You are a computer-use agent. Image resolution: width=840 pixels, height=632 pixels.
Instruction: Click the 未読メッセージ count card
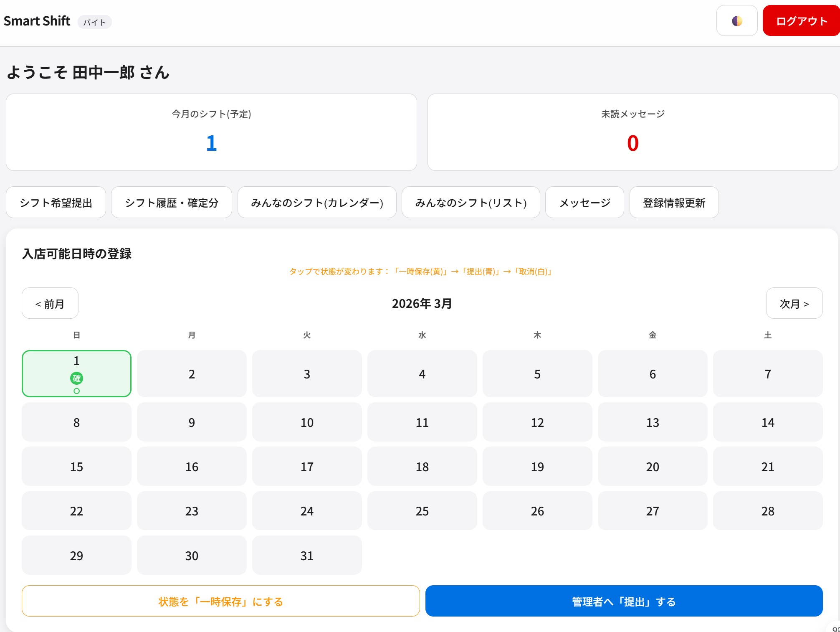(x=633, y=132)
